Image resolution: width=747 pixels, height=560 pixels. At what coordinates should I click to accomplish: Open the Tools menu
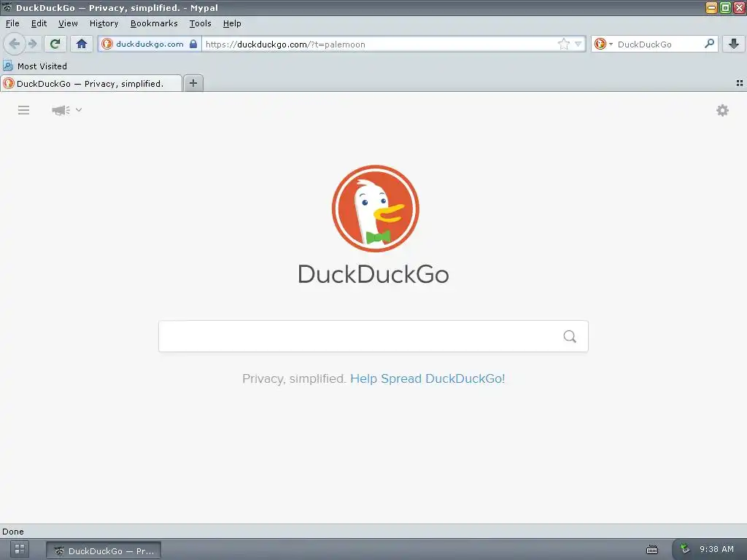200,23
